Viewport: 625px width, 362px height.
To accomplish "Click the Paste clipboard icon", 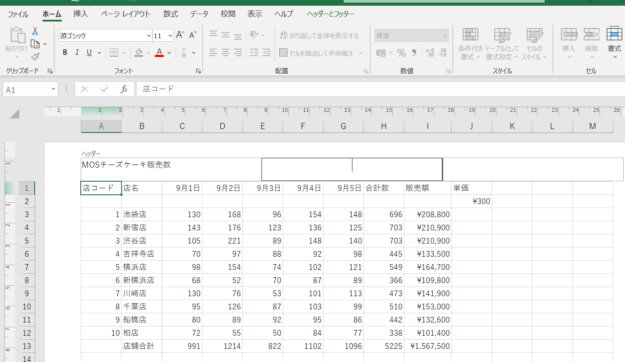I will (x=17, y=36).
